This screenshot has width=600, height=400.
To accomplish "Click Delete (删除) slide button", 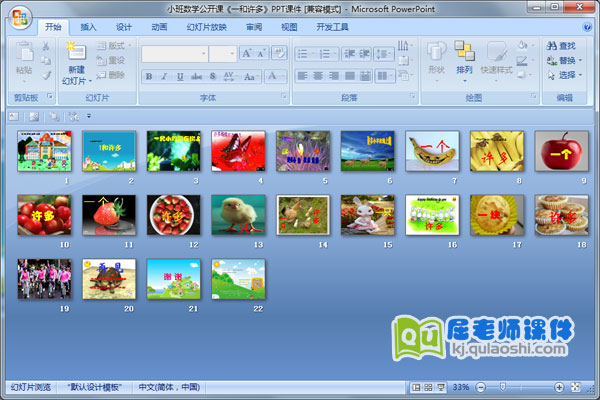I will click(111, 75).
